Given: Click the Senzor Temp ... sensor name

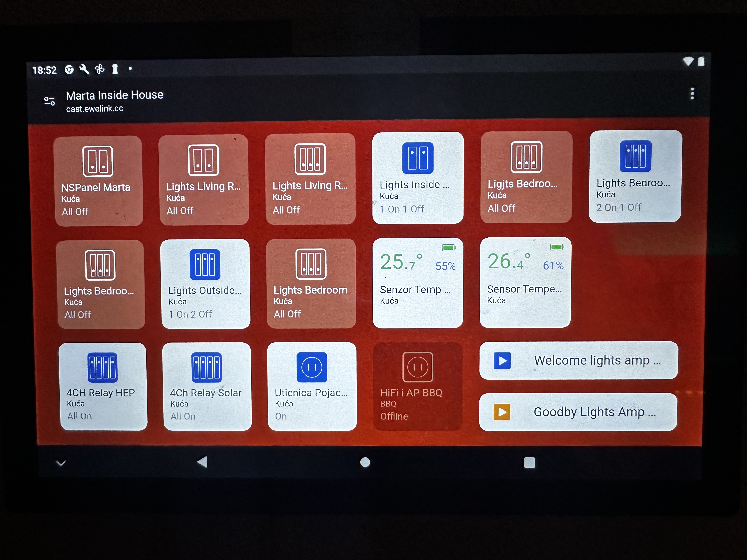Looking at the screenshot, I should [415, 290].
